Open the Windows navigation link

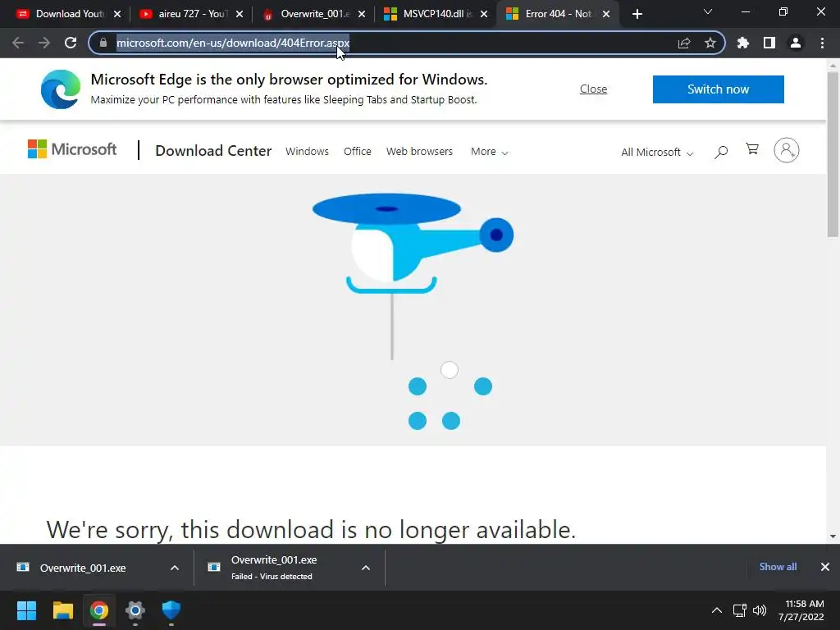307,152
